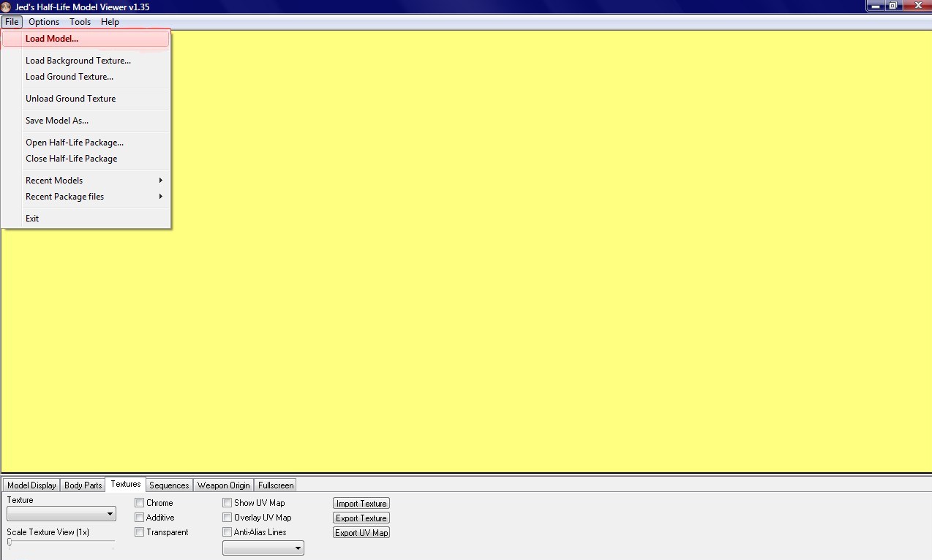Toggle Anti-Alias Lines checkbox

228,532
